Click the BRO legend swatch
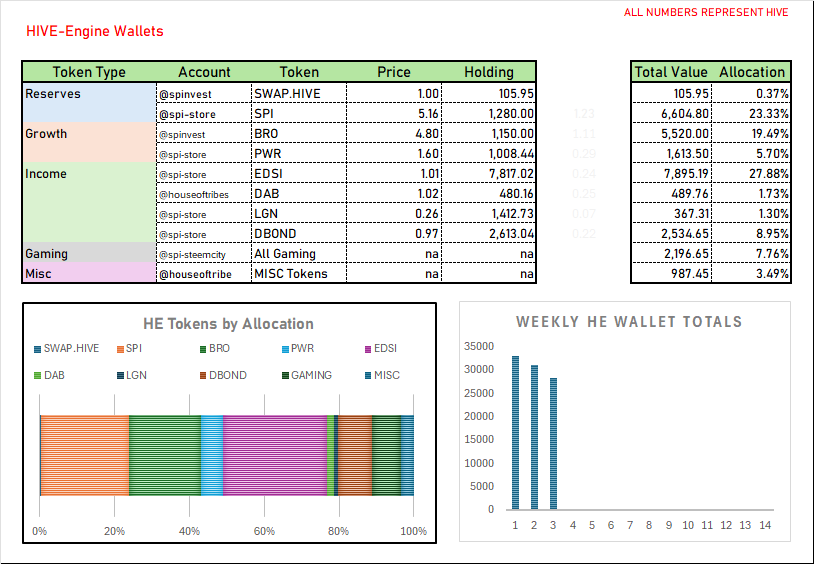Screen dimensions: 814x564 (x=203, y=349)
